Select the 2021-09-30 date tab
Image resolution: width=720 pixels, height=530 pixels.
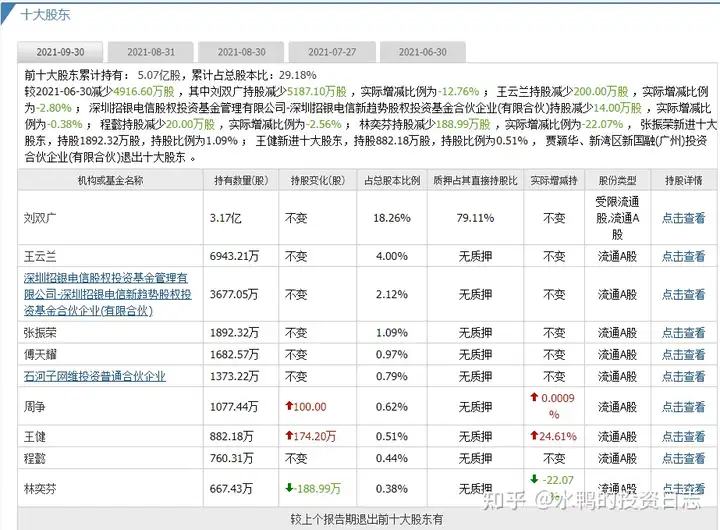pos(60,52)
